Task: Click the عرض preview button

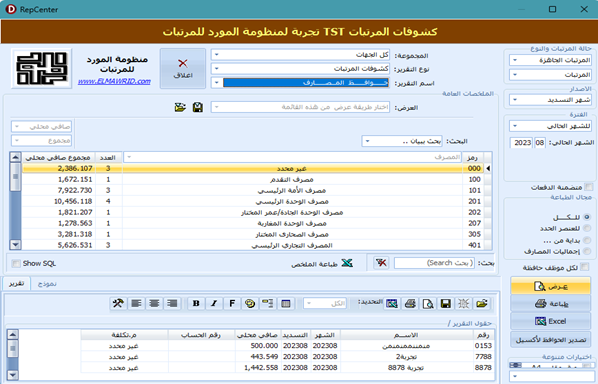Action: click(550, 286)
